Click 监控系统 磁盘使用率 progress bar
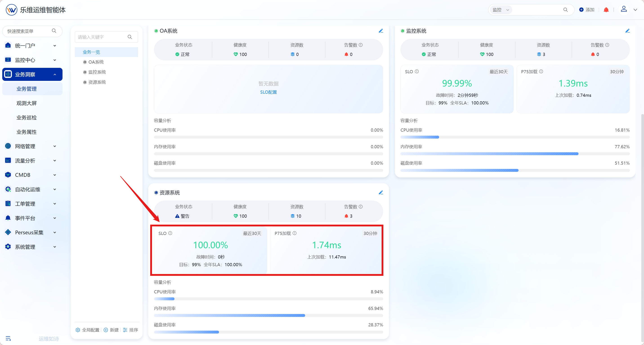 point(515,170)
